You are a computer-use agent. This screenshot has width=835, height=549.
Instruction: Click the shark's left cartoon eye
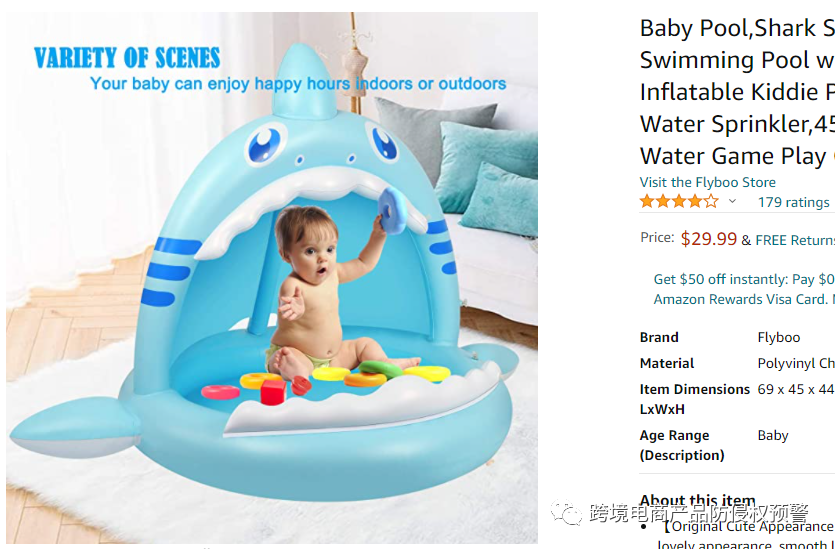pyautogui.click(x=264, y=144)
